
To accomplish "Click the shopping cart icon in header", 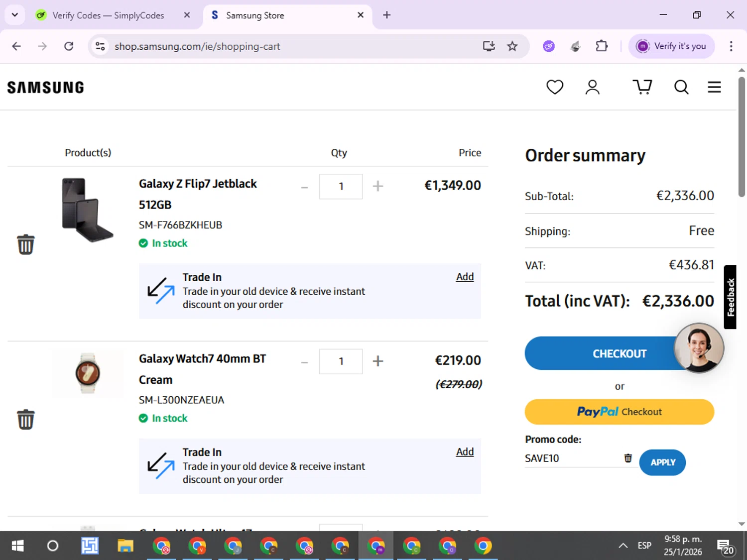I will [642, 87].
